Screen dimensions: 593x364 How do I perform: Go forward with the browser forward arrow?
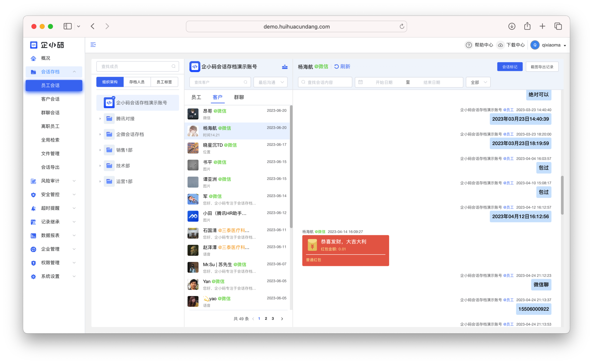[x=107, y=26]
